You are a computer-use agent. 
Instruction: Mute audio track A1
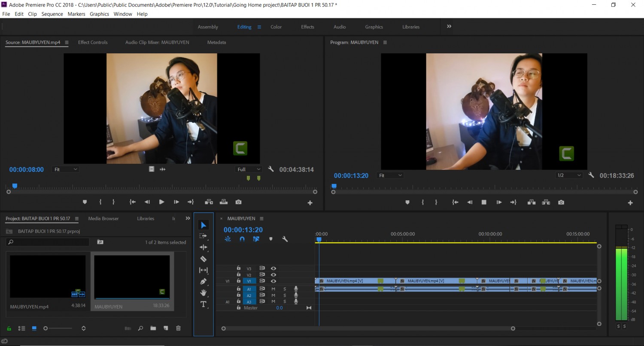coord(273,289)
